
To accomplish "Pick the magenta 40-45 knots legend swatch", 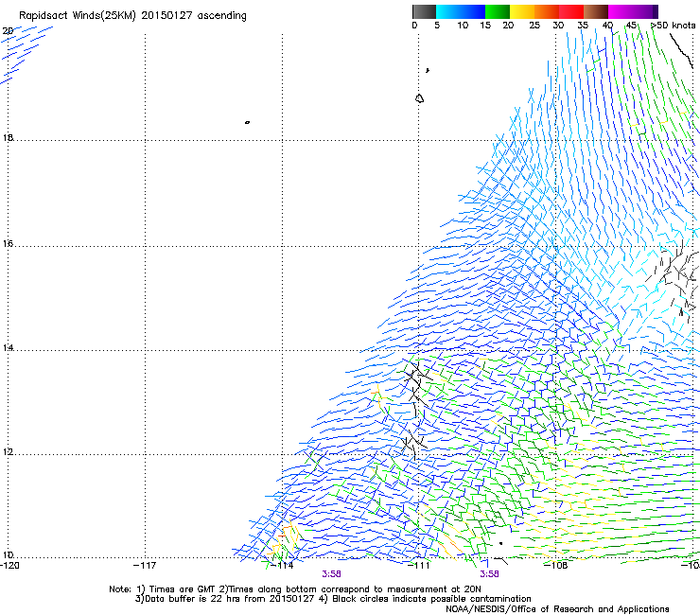I will pos(621,11).
